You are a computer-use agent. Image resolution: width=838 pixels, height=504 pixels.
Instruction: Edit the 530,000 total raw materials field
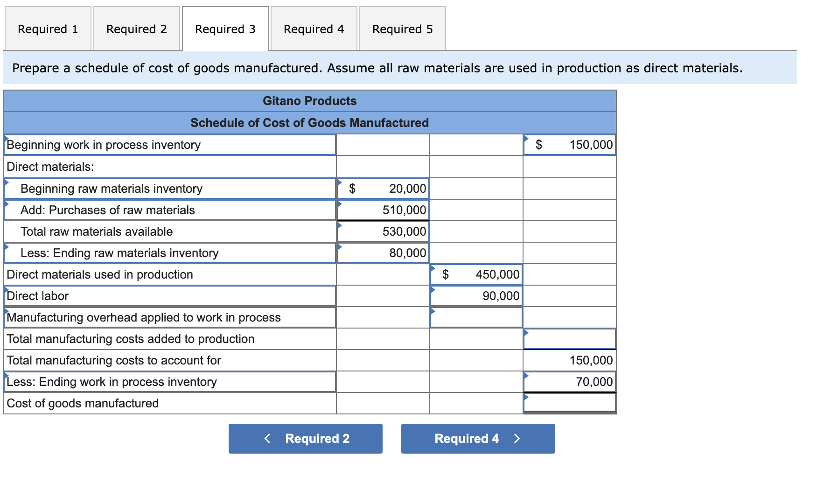(x=383, y=231)
